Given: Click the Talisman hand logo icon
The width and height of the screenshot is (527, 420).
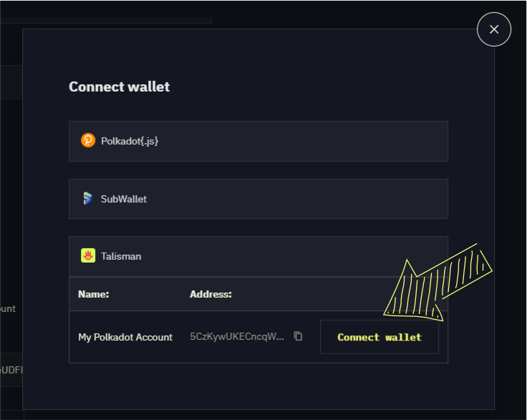Looking at the screenshot, I should tap(88, 256).
